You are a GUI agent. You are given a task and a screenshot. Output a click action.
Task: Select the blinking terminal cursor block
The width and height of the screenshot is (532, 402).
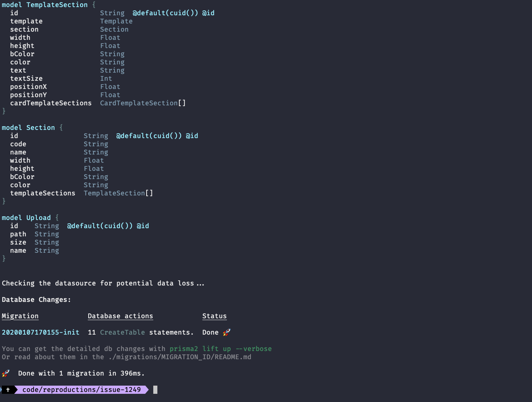pos(155,390)
